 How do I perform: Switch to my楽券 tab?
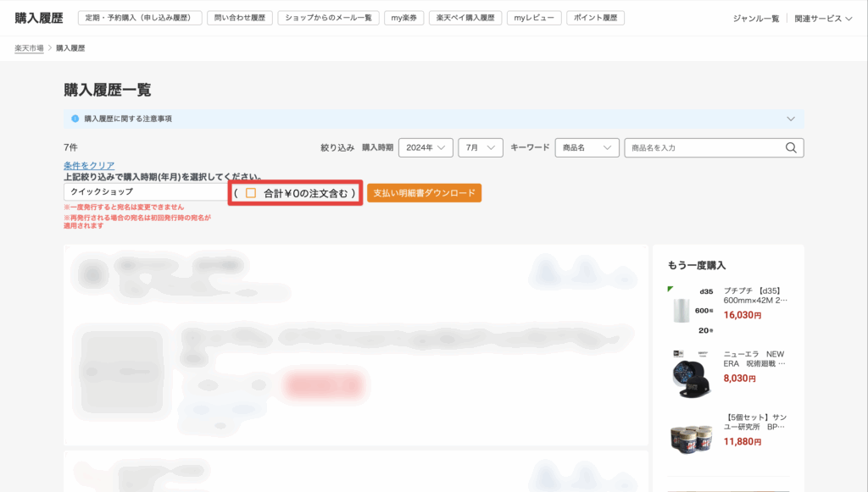[404, 18]
